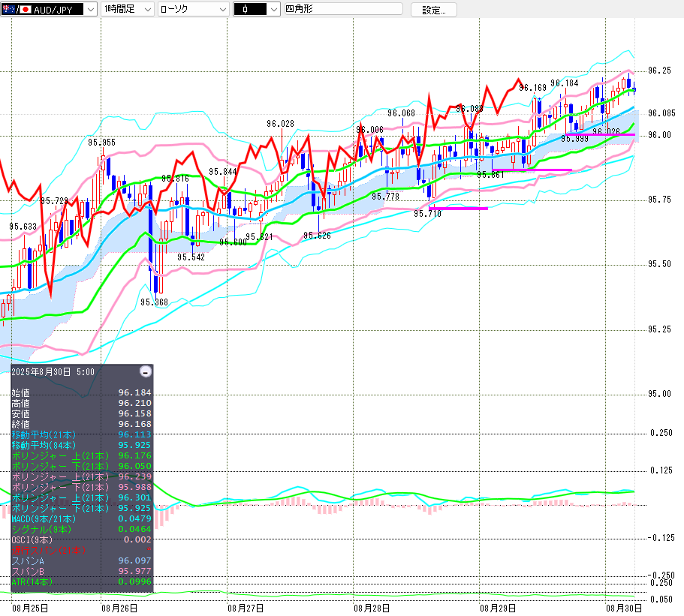Click the Bollinger upper value 96.176
Image resolution: width=684 pixels, height=616 pixels.
pos(135,455)
